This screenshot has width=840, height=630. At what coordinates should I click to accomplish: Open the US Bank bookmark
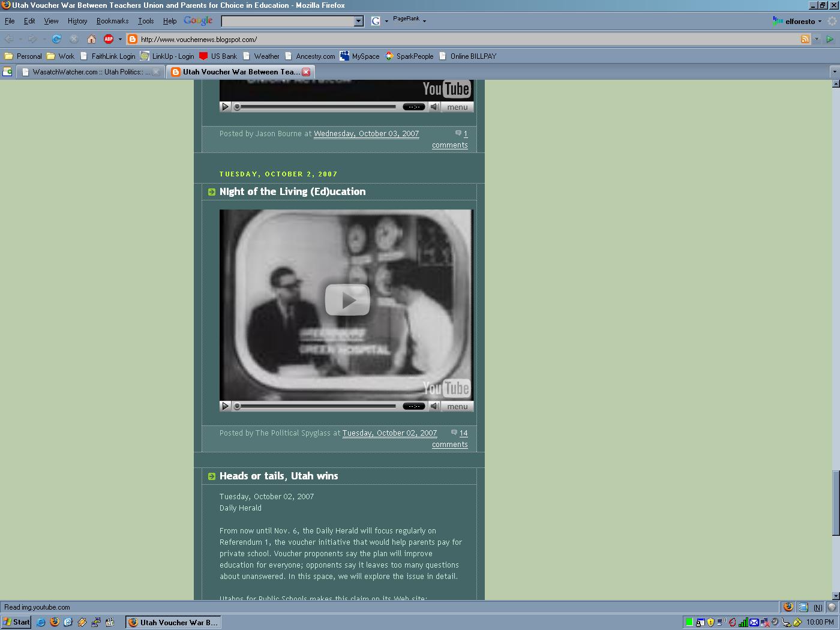point(218,56)
